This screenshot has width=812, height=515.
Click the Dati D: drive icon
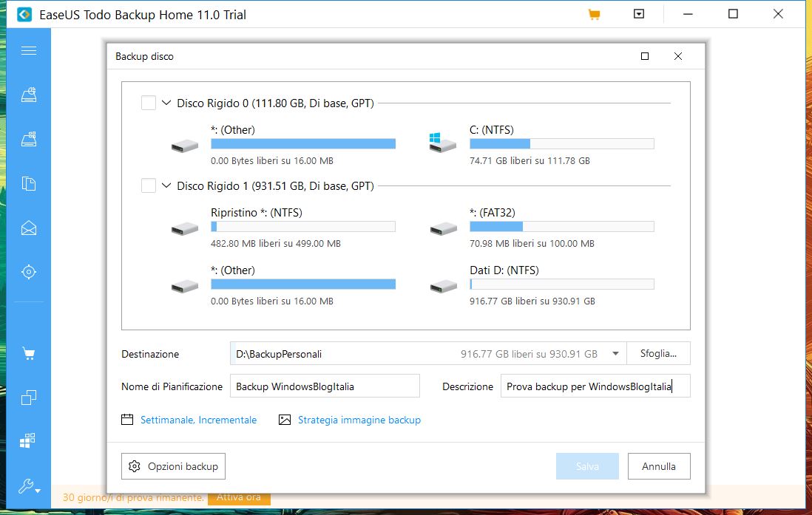point(443,286)
